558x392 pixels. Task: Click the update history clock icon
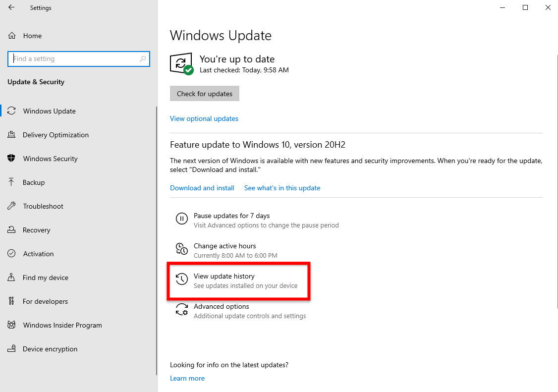[x=182, y=279]
